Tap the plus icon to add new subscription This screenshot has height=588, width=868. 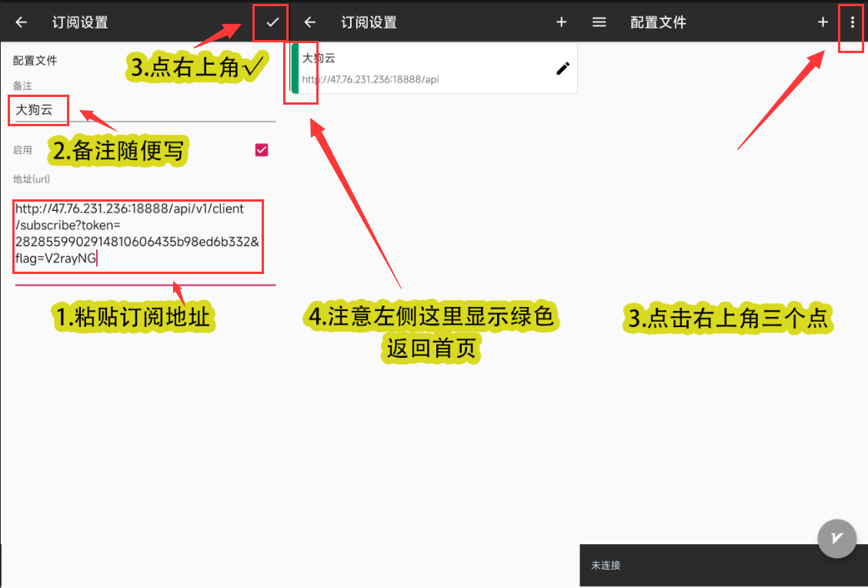561,22
